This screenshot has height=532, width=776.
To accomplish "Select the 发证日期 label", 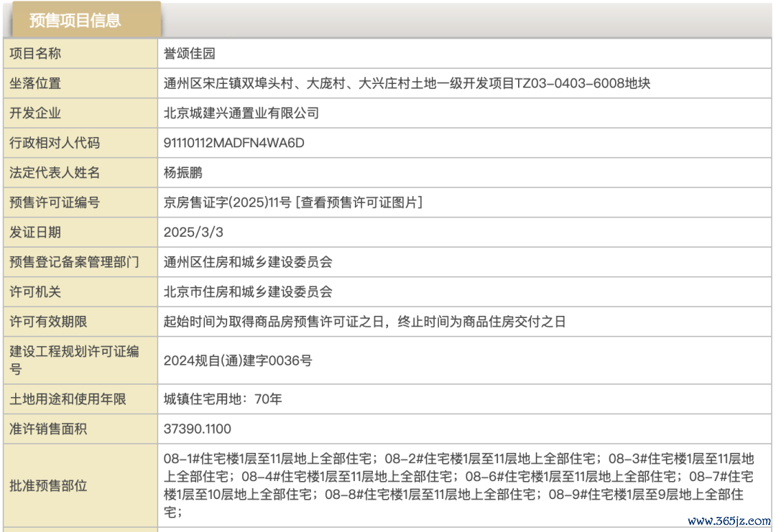I will tap(35, 232).
